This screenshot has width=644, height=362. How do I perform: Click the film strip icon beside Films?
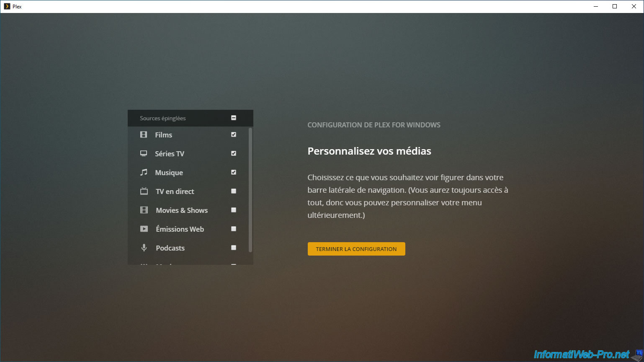point(144,135)
